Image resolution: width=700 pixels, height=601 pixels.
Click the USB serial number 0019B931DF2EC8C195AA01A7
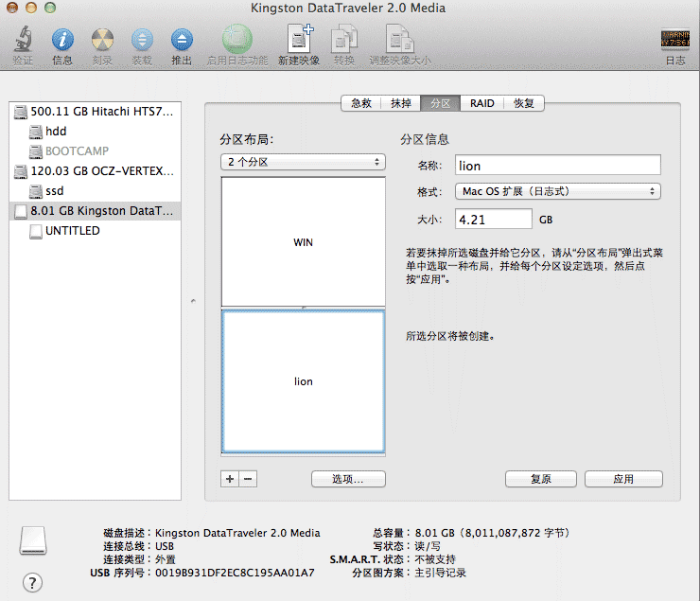tap(235, 573)
